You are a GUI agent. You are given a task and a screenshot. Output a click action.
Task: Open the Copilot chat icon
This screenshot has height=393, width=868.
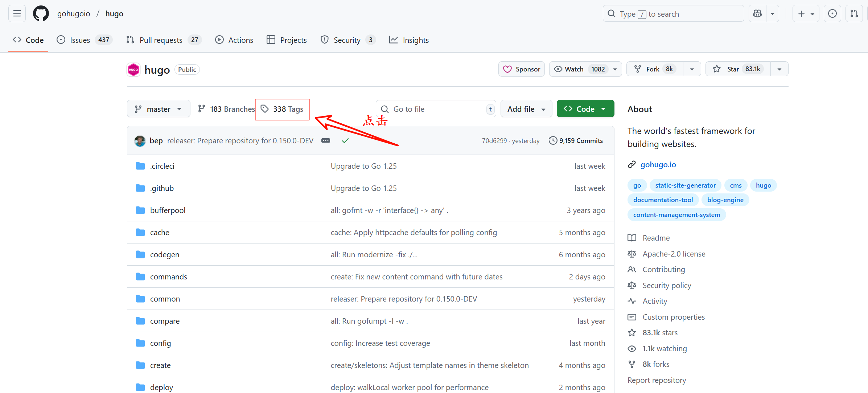coord(758,14)
